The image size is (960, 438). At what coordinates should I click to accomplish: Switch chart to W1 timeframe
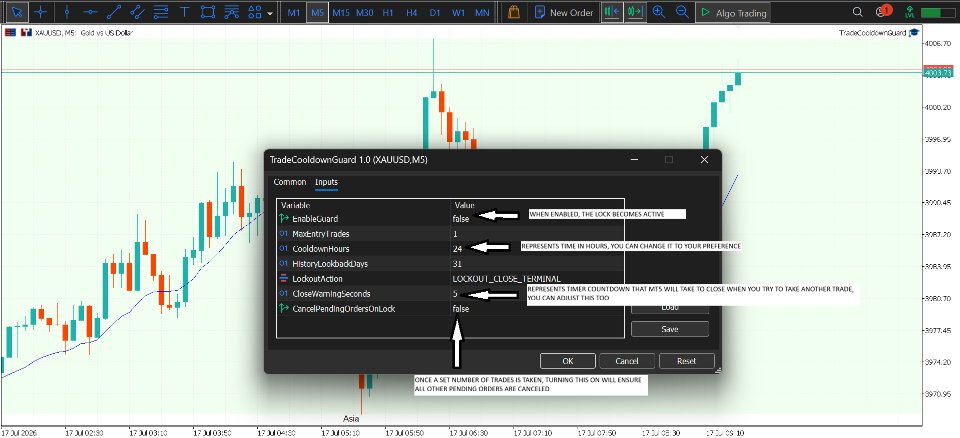(459, 12)
